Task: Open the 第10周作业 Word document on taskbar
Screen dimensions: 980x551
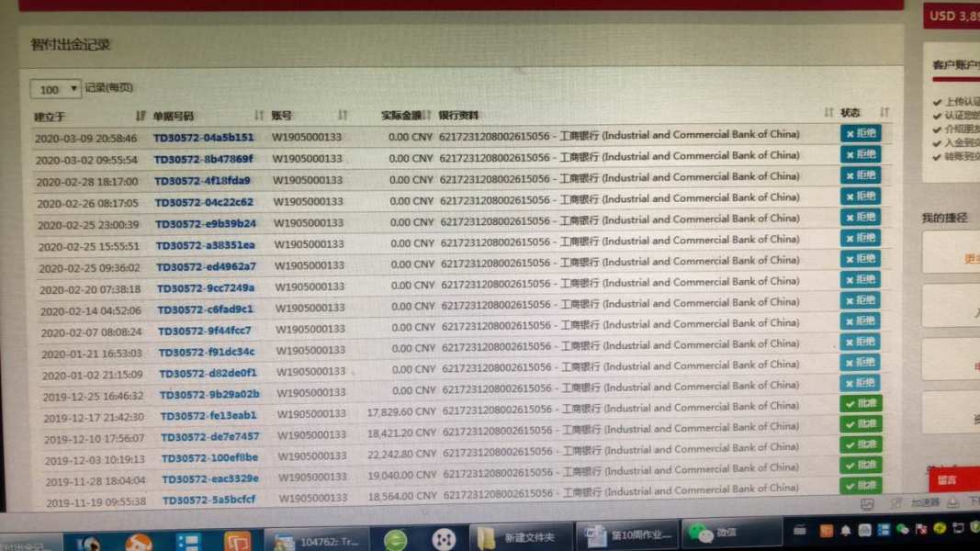Action: [627, 534]
